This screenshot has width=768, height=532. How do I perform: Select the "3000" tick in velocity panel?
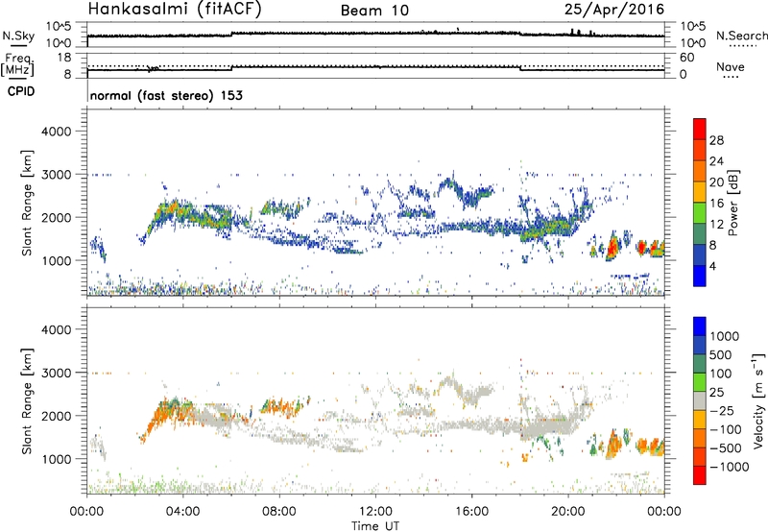(x=56, y=373)
